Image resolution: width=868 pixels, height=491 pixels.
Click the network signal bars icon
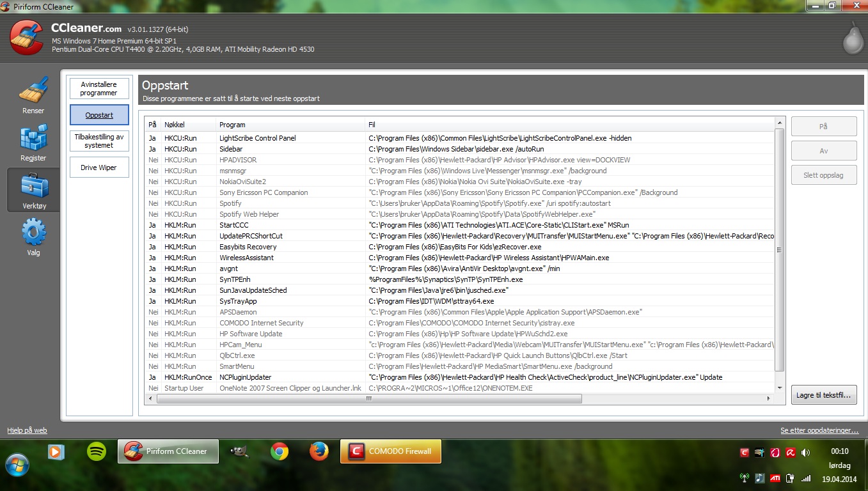coord(806,478)
